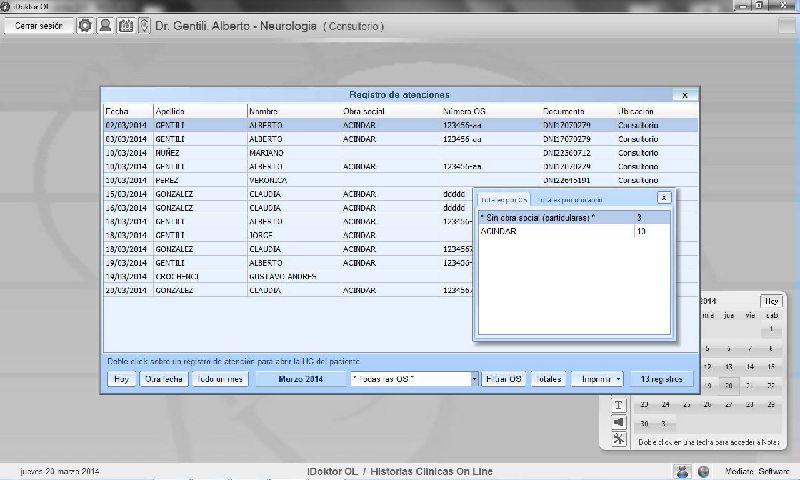Select day 14 in calendar widget
Screen dimensions: 800x480
coord(749,367)
